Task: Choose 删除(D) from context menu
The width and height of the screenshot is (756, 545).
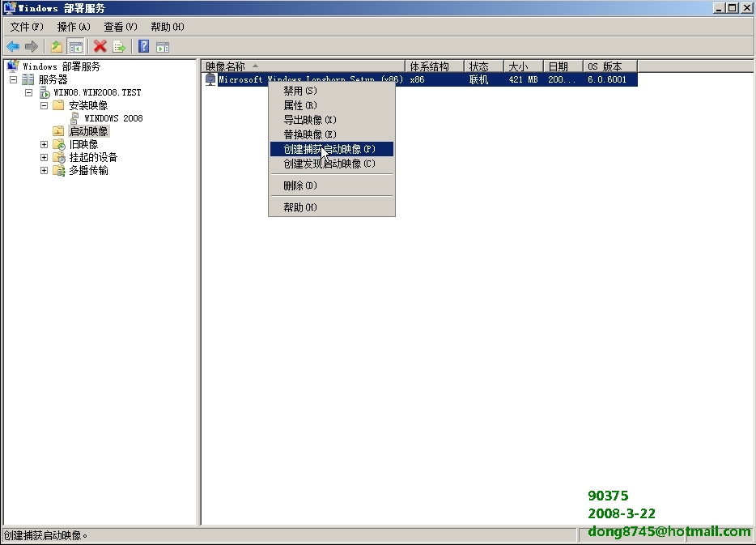Action: pyautogui.click(x=332, y=185)
